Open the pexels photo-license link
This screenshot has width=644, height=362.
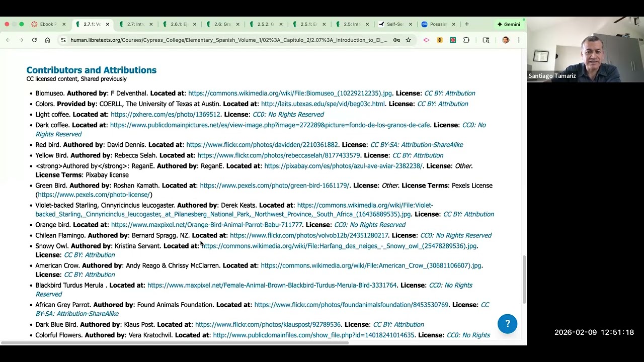(x=94, y=195)
